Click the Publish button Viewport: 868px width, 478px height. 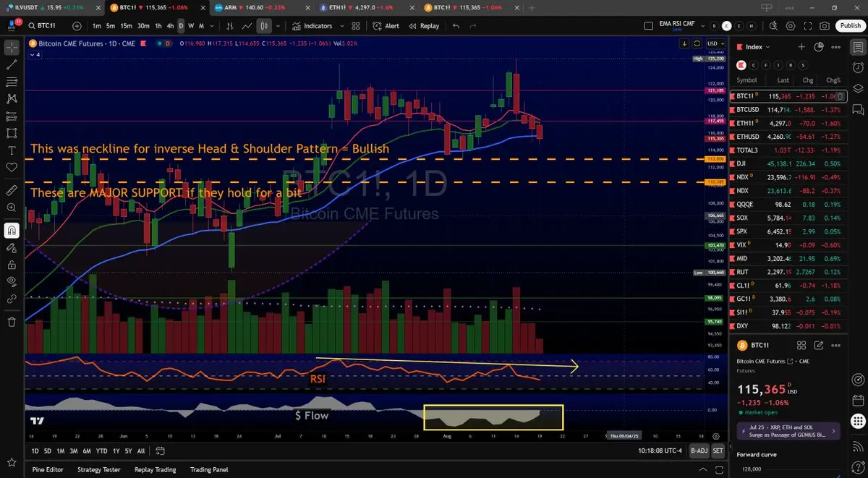[850, 26]
